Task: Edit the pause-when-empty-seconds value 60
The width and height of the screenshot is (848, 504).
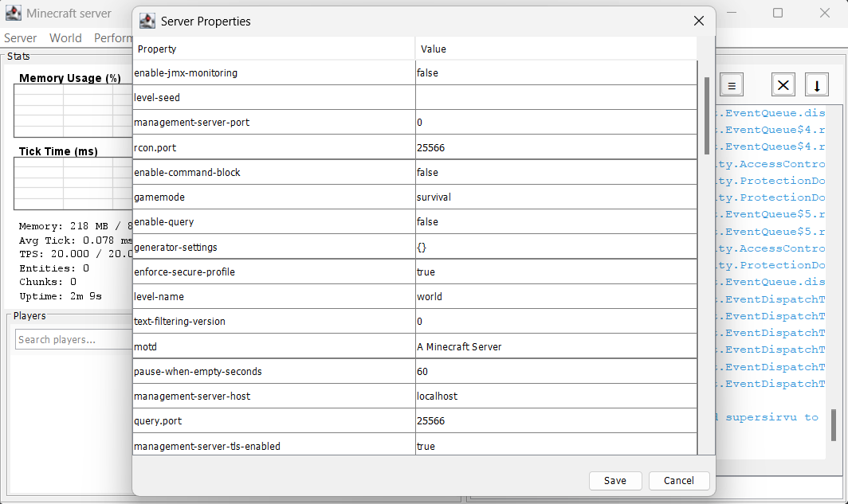Action: point(556,371)
